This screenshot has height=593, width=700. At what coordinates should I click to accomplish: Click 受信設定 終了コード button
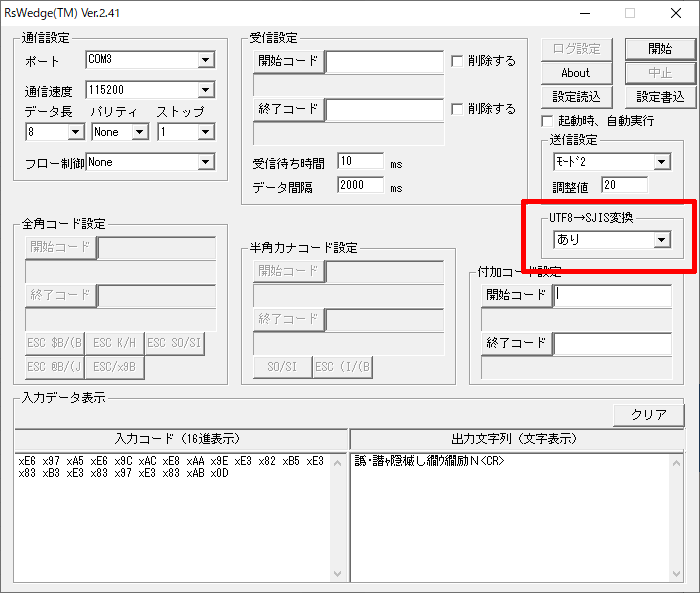pyautogui.click(x=288, y=109)
